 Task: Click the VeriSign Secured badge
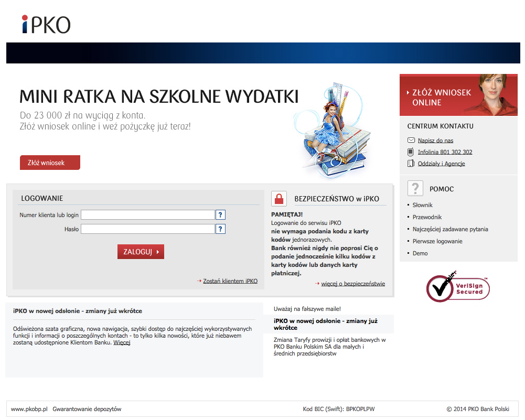(x=458, y=287)
